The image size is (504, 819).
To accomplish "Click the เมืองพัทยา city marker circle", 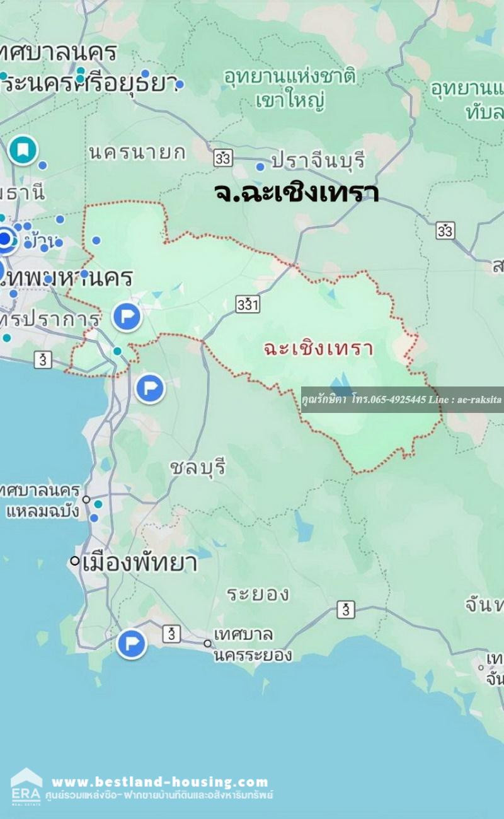I will [x=75, y=561].
